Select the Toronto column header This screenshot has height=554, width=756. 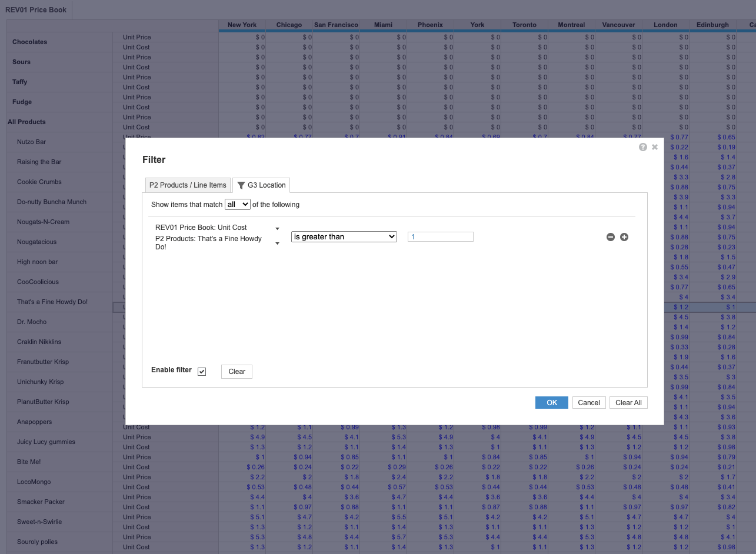[524, 25]
